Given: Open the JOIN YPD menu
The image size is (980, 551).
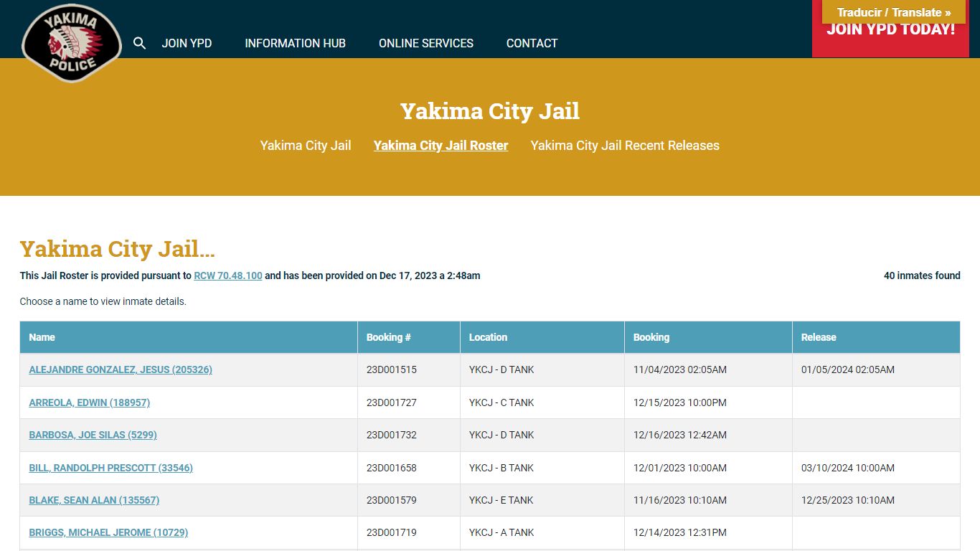Looking at the screenshot, I should coord(187,43).
